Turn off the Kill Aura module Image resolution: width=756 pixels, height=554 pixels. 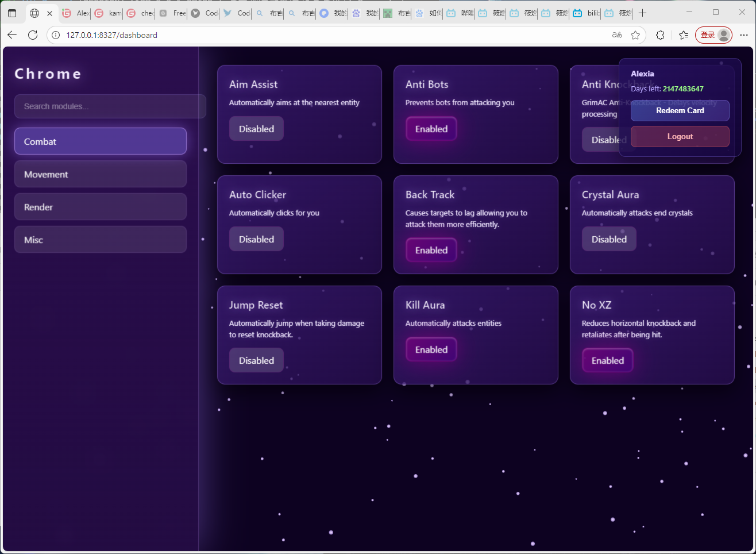431,349
